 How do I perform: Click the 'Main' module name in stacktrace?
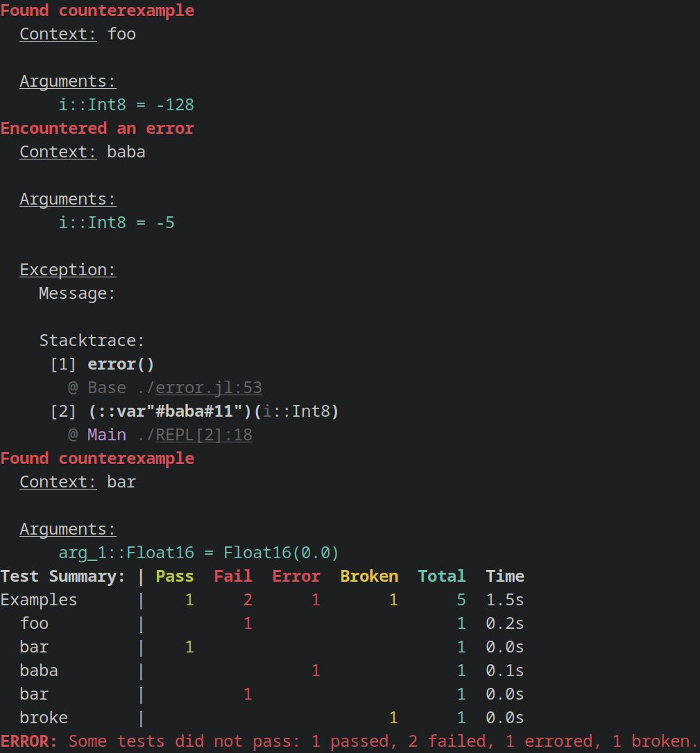tap(107, 435)
